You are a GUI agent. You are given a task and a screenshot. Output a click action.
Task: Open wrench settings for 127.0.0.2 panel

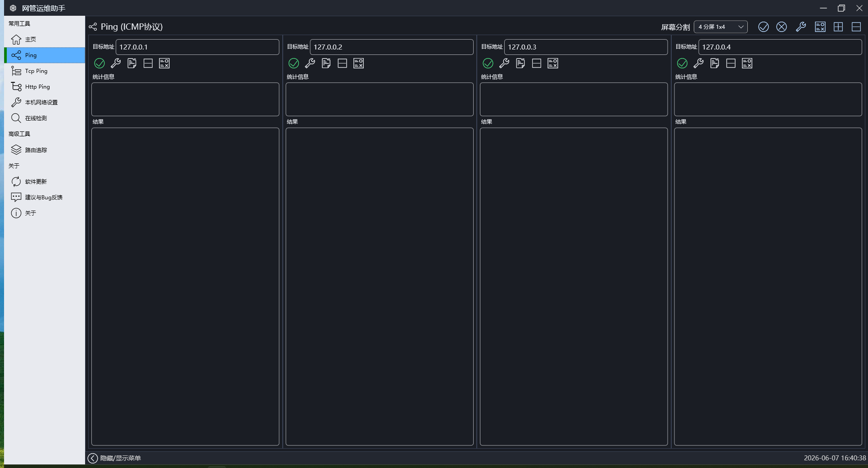point(310,63)
